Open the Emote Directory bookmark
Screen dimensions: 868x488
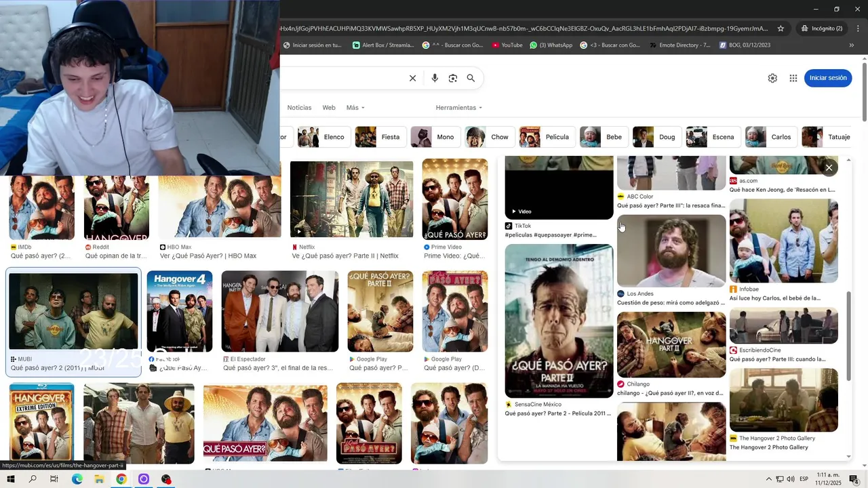pyautogui.click(x=679, y=45)
